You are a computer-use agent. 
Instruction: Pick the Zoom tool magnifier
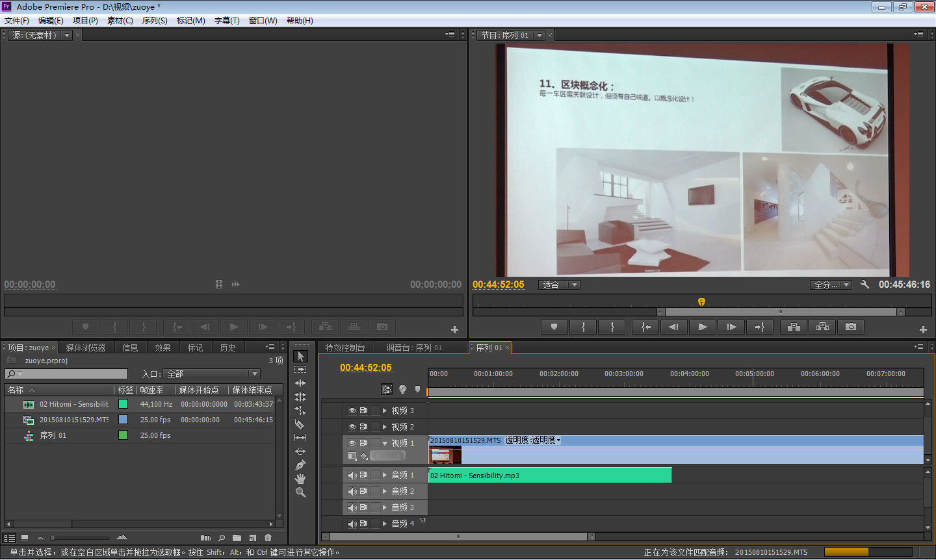(300, 492)
